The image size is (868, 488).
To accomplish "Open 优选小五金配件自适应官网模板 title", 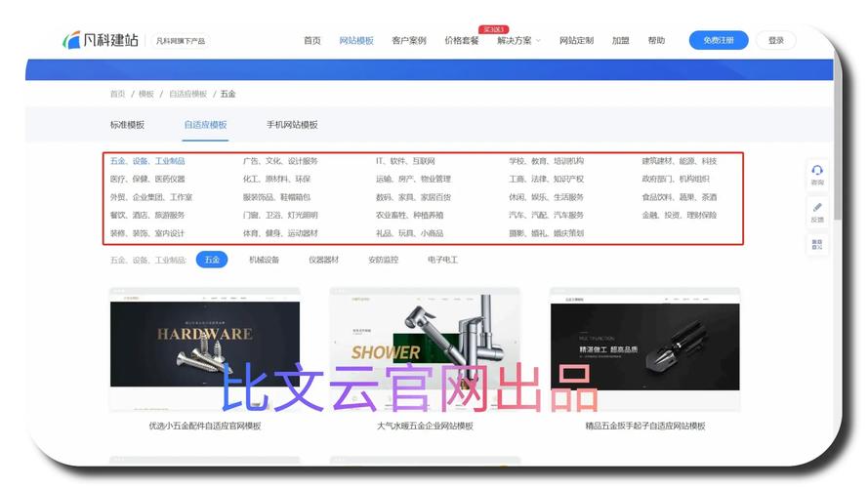I will 205,427.
